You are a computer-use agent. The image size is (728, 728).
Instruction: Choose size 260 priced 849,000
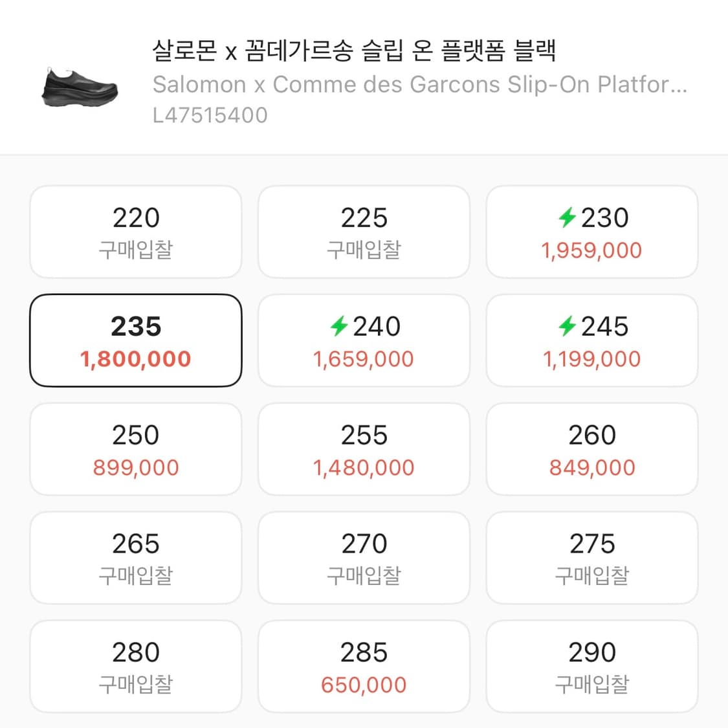click(592, 448)
